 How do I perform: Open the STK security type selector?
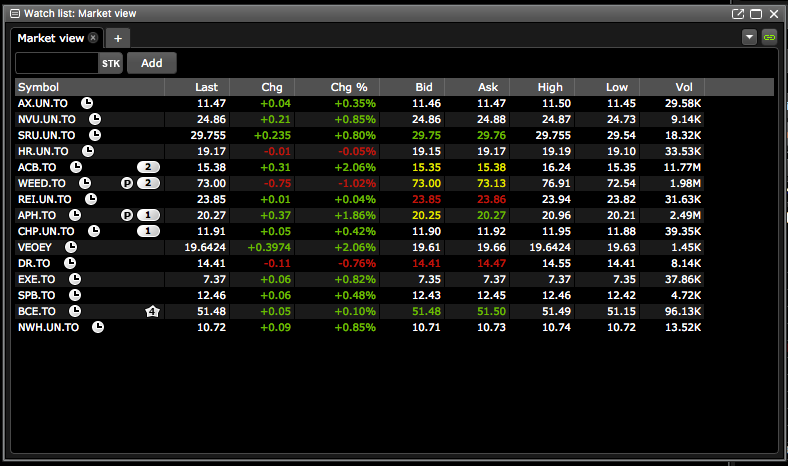tap(111, 63)
